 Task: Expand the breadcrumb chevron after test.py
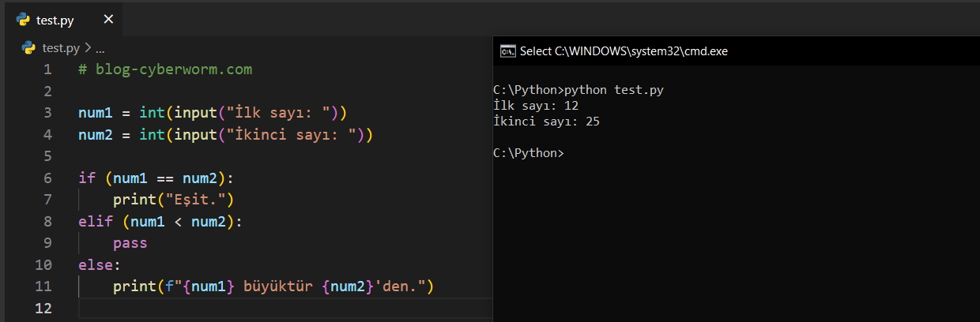[x=87, y=48]
